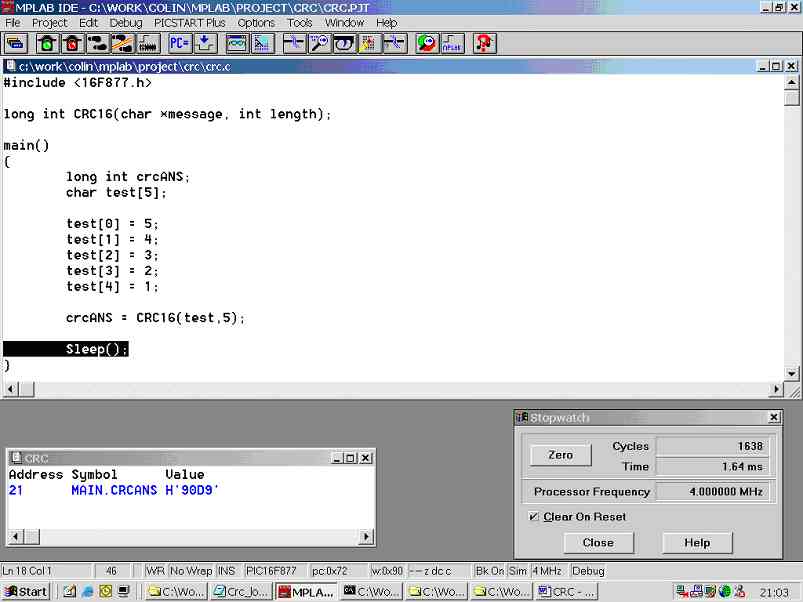Viewport: 803px width, 602px height.
Task: Click the PC= change program counter icon
Action: pyautogui.click(x=179, y=43)
